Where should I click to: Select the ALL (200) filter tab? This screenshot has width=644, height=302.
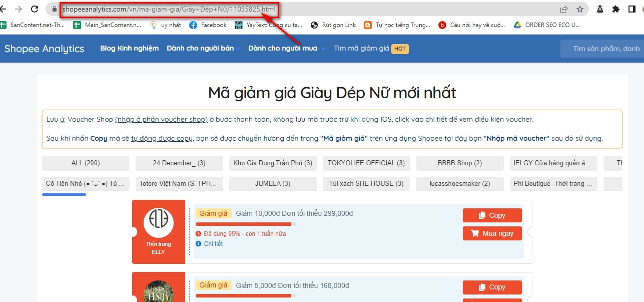[86, 163]
